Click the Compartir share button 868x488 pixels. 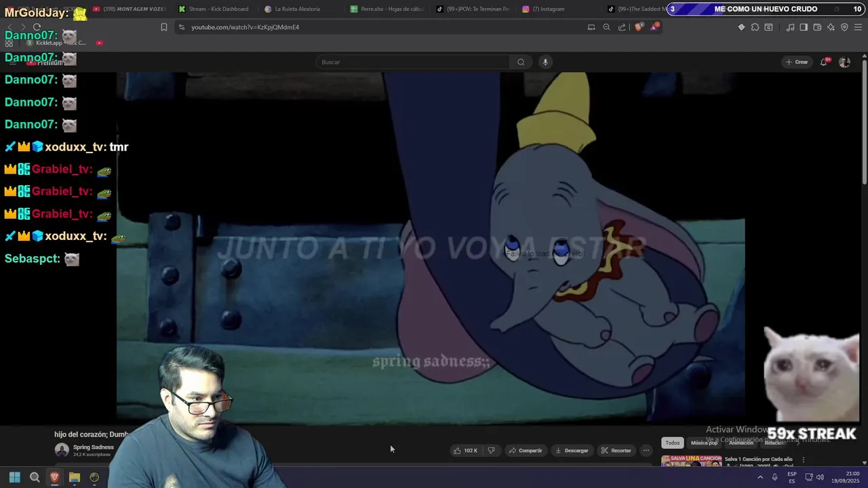pos(526,451)
